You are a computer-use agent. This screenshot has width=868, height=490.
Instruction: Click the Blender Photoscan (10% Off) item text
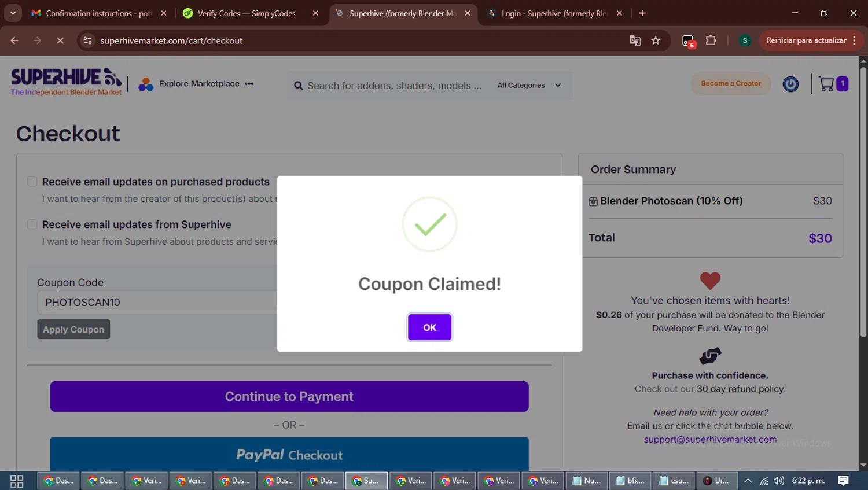click(x=671, y=201)
